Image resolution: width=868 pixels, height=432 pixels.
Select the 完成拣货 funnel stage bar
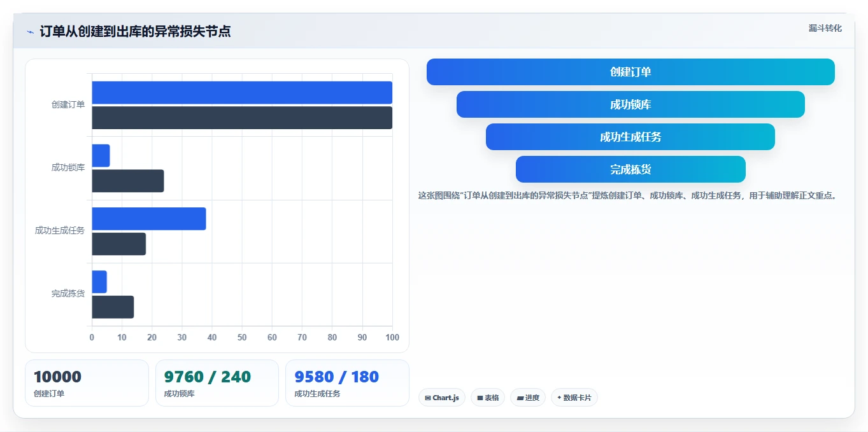(x=630, y=169)
